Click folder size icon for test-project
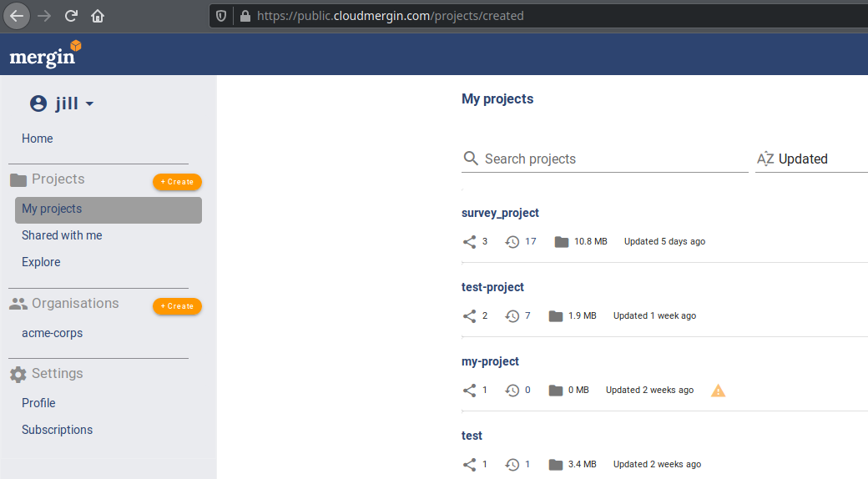Screen dimensions: 868x479 tap(556, 316)
